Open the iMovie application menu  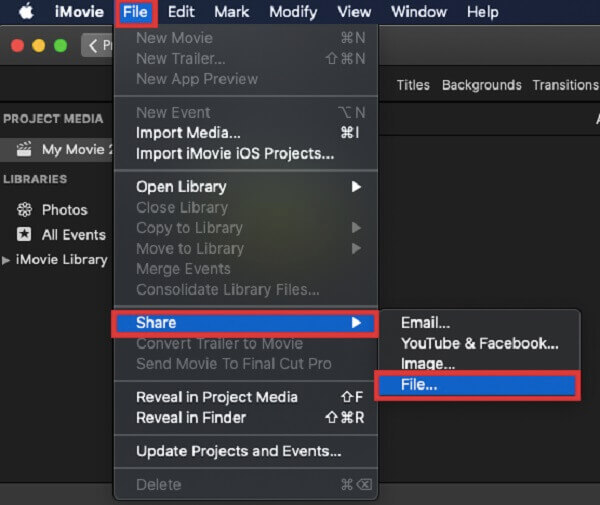[79, 12]
